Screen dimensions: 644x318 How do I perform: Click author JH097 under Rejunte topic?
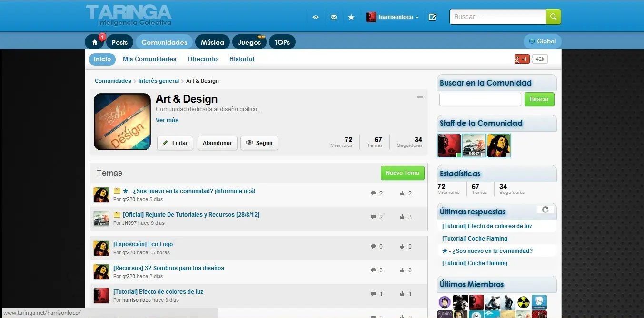pyautogui.click(x=129, y=223)
